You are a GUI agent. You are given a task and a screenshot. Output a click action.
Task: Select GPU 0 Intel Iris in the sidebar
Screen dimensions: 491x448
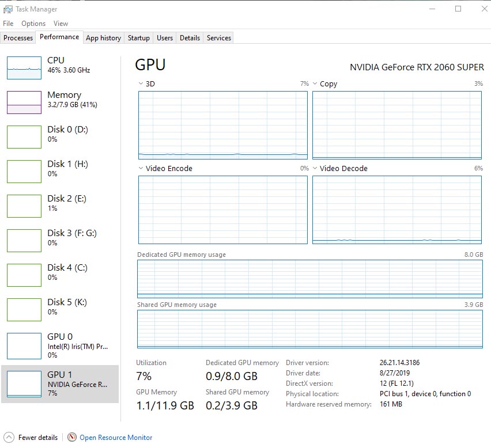tap(60, 346)
